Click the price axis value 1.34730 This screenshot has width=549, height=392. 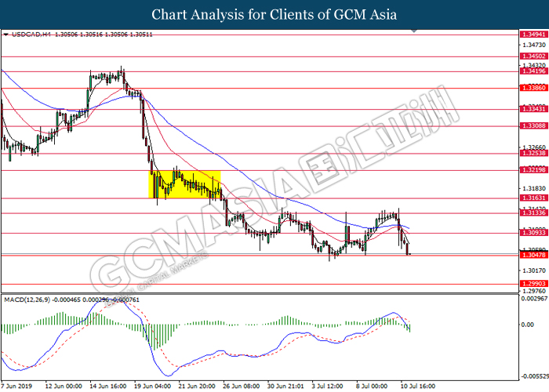coord(534,45)
